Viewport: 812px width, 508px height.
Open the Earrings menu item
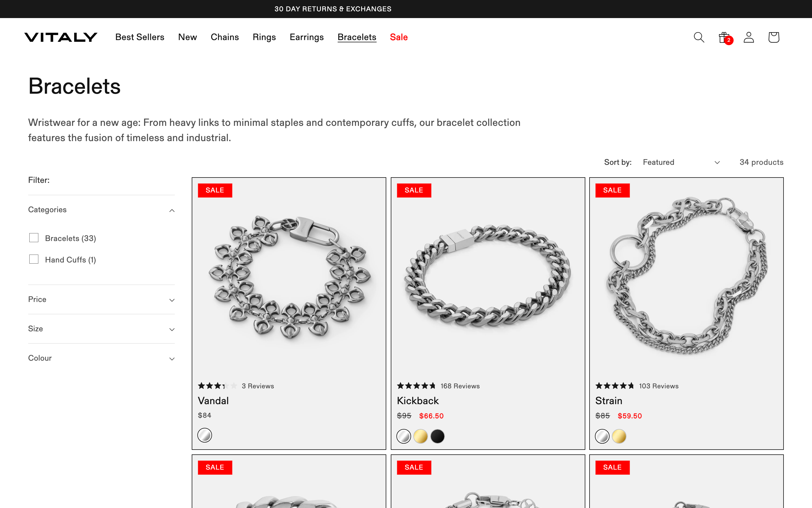(307, 37)
